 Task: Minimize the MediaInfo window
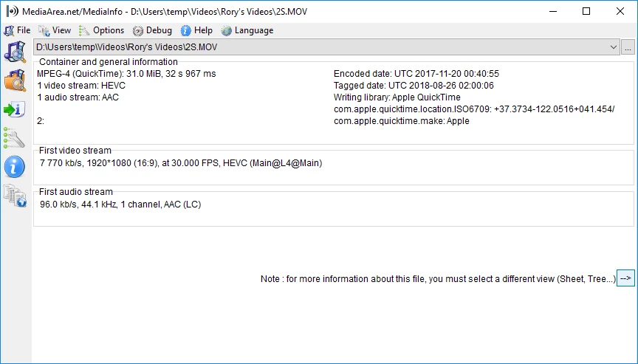pyautogui.click(x=553, y=11)
